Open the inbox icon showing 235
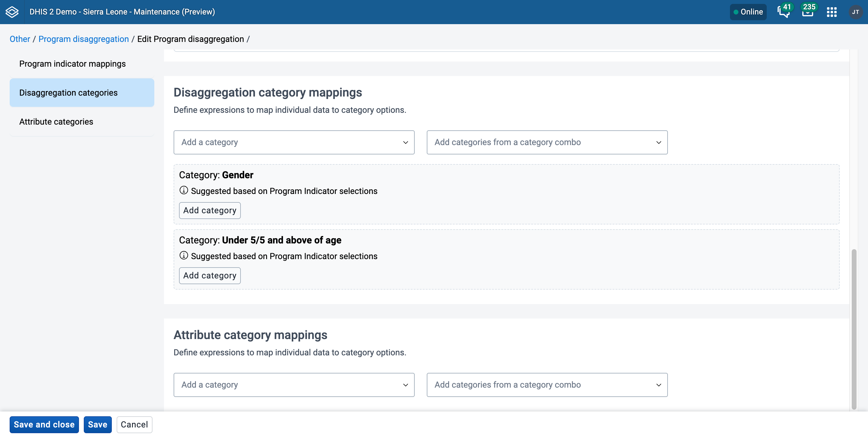This screenshot has height=438, width=868. pyautogui.click(x=808, y=12)
